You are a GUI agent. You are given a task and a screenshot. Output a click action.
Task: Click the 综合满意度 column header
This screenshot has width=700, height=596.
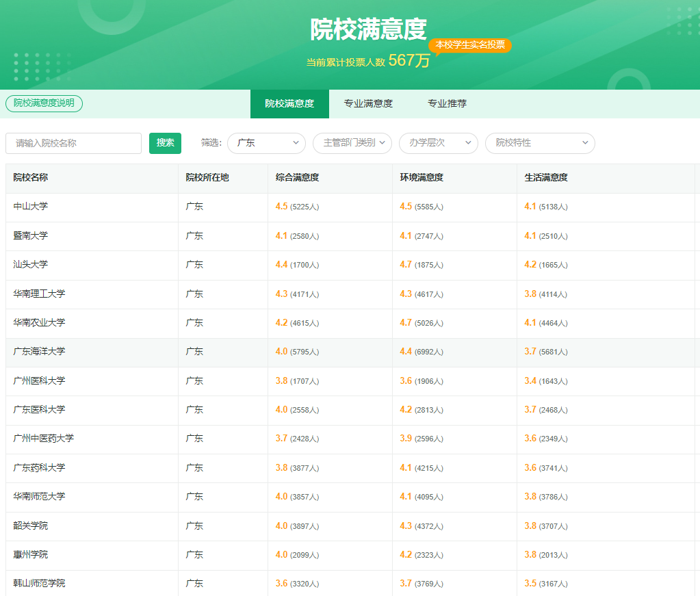pyautogui.click(x=297, y=178)
